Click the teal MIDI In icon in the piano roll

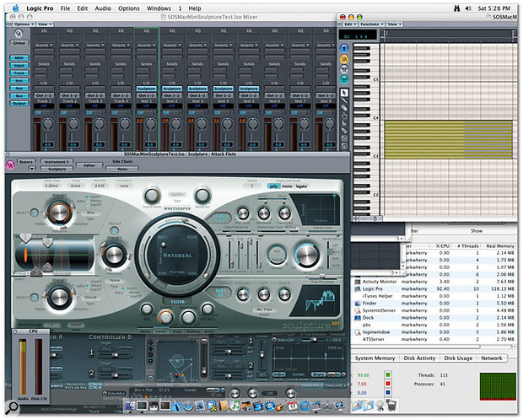click(344, 79)
